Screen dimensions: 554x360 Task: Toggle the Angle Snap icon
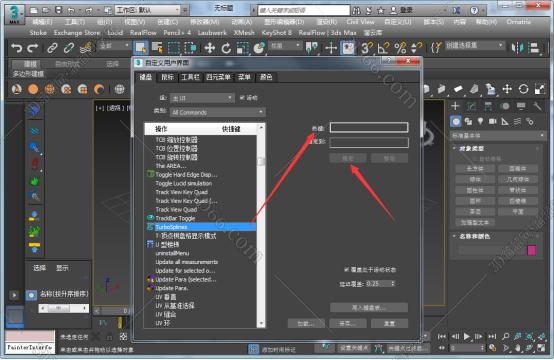click(383, 48)
